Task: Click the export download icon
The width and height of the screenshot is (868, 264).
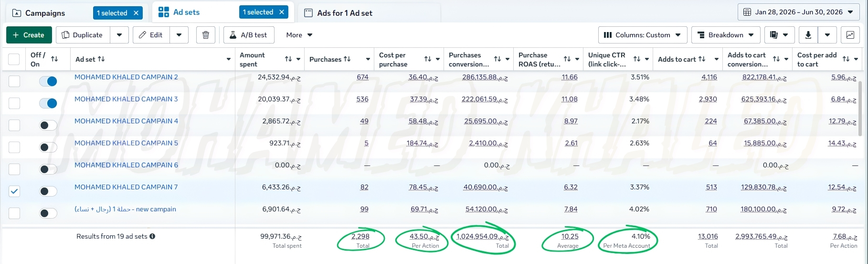Action: (x=808, y=35)
